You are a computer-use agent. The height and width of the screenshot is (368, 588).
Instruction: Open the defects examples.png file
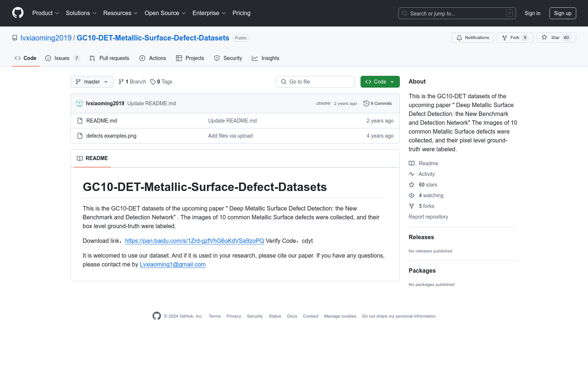(111, 136)
